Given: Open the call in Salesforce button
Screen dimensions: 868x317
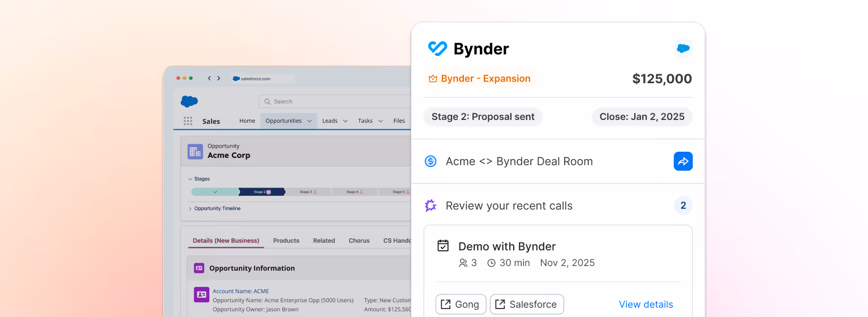Looking at the screenshot, I should click(527, 304).
